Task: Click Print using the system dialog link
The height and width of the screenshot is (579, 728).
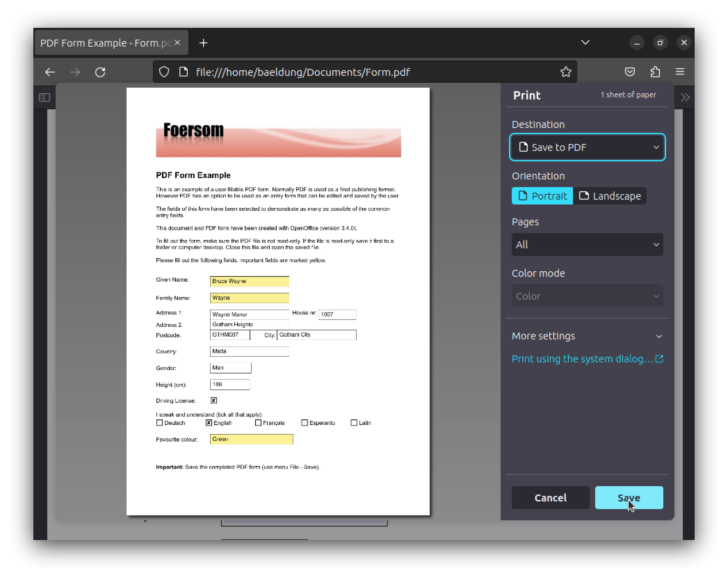Action: click(x=587, y=359)
